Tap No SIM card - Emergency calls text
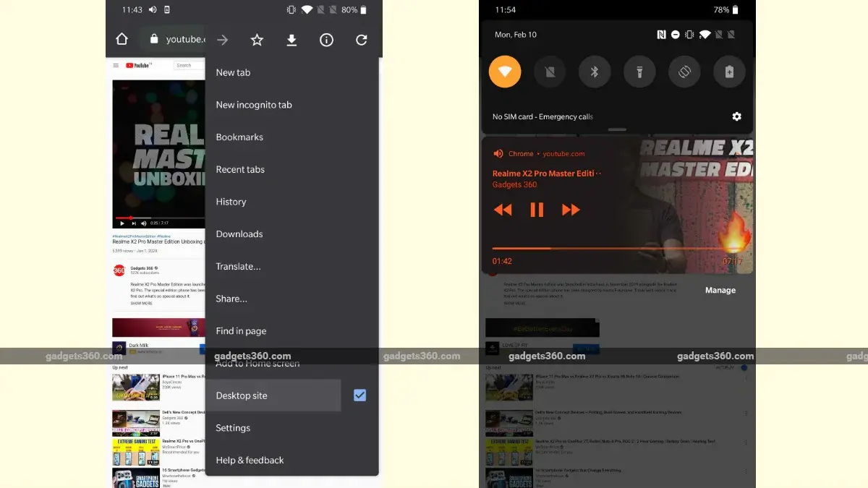 coord(542,116)
